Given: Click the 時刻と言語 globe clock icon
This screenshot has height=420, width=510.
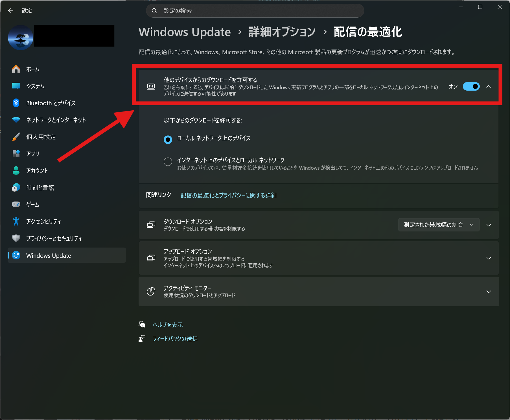Looking at the screenshot, I should tap(16, 188).
